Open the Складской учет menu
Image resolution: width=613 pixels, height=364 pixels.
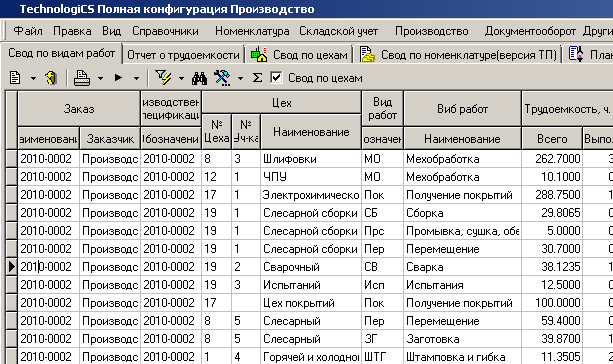(x=339, y=31)
